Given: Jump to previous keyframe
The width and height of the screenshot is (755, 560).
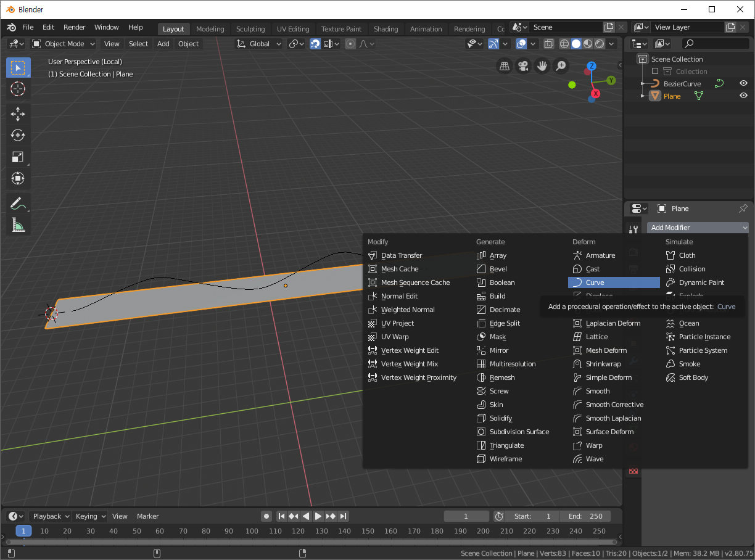Looking at the screenshot, I should 294,516.
